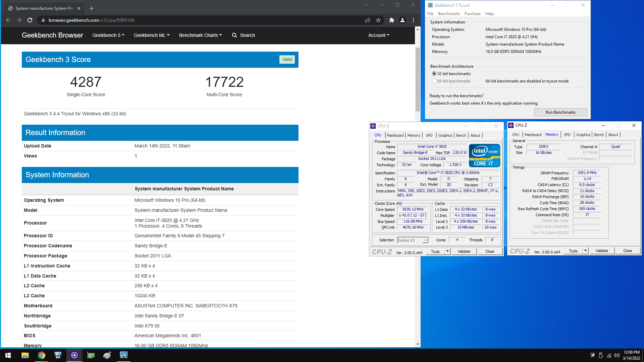Click the browser address bar URL
The height and width of the screenshot is (362, 644).
point(92,20)
